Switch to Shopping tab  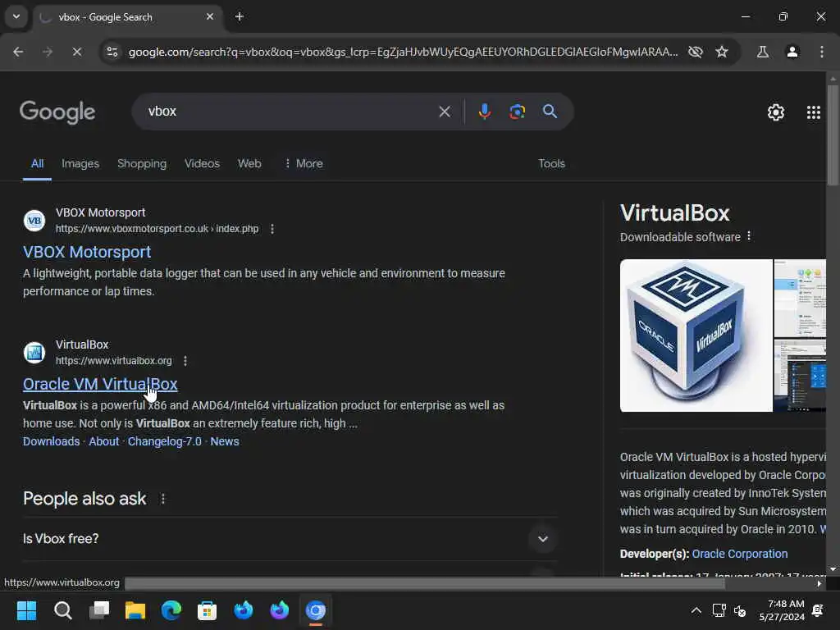click(142, 163)
